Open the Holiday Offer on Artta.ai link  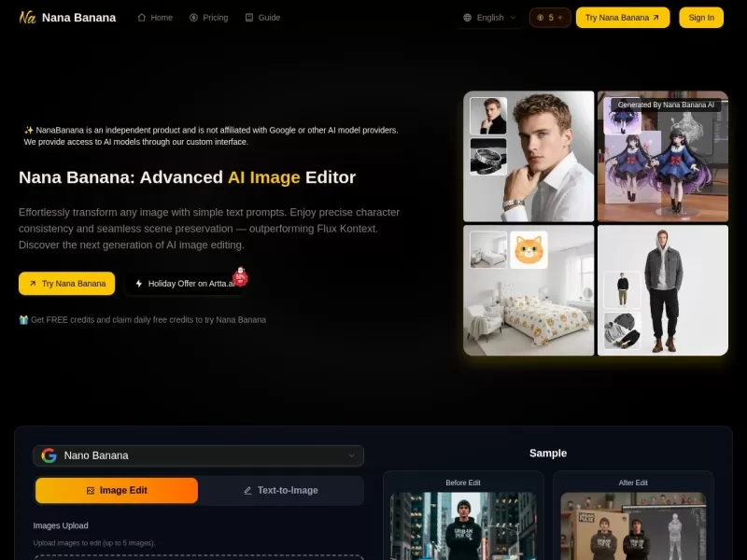(187, 284)
